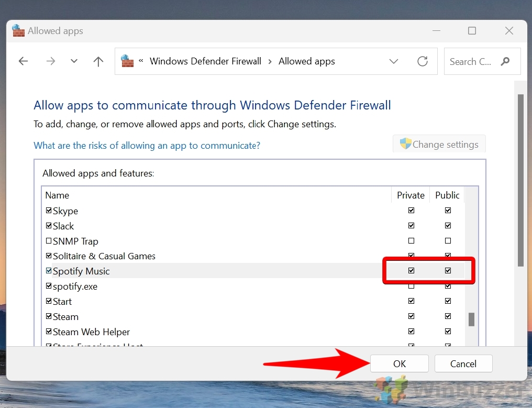The image size is (532, 408).
Task: Select the Skype row name
Action: pyautogui.click(x=65, y=211)
